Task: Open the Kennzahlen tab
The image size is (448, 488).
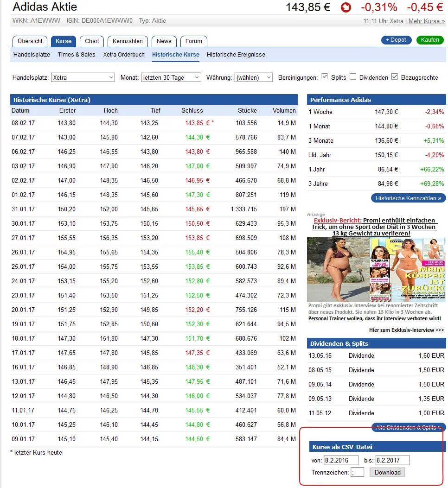Action: [128, 41]
